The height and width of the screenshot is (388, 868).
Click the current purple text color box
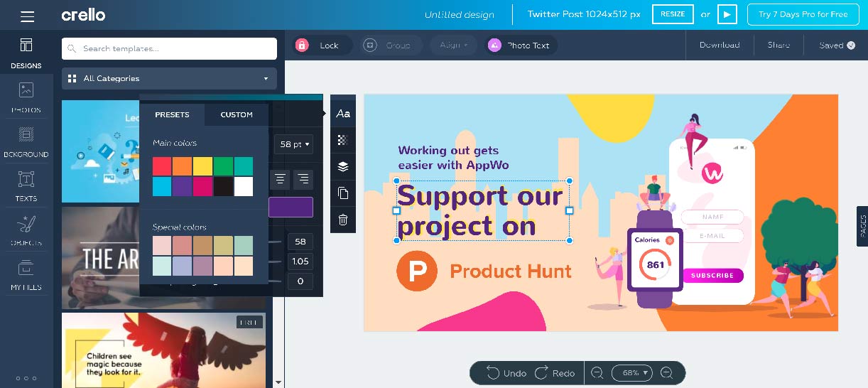(291, 207)
